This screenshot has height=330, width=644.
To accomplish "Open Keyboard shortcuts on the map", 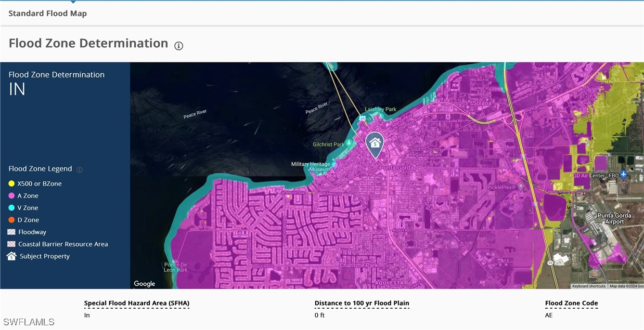I will pyautogui.click(x=589, y=286).
